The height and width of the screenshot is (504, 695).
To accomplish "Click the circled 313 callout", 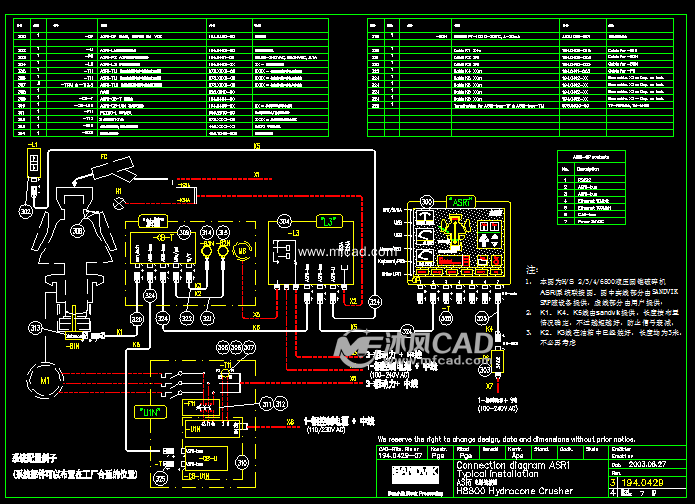I will tap(35, 328).
